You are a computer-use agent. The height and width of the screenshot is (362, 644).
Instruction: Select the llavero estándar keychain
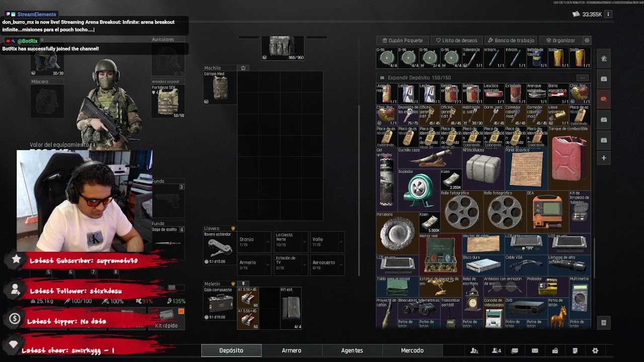(220, 248)
